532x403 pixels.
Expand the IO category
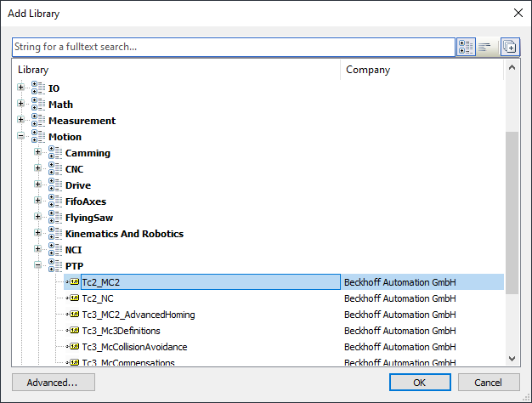(20, 88)
